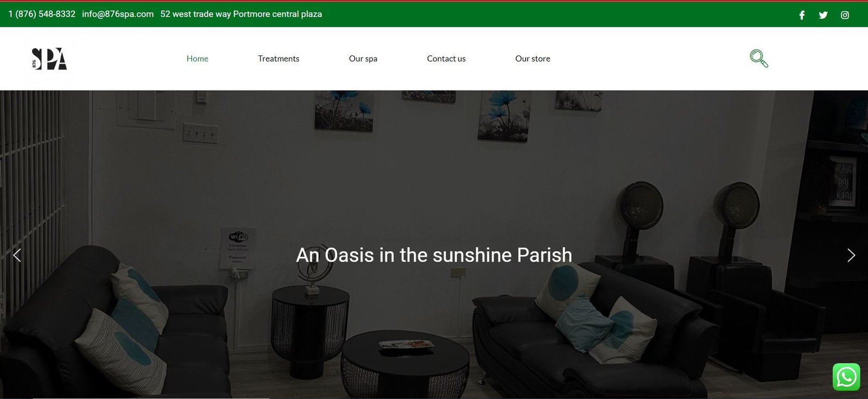Click the 876 SPA logo
868x399 pixels.
[x=49, y=59]
